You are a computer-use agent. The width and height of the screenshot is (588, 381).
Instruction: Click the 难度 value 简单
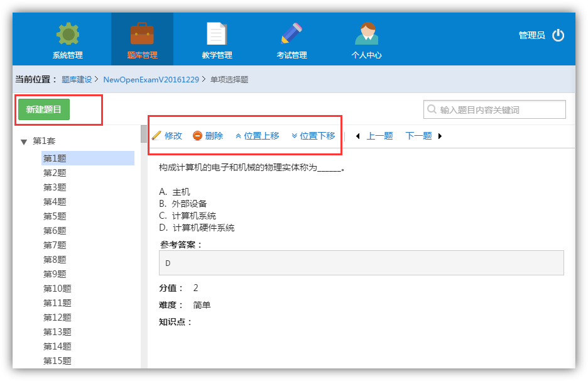click(202, 305)
